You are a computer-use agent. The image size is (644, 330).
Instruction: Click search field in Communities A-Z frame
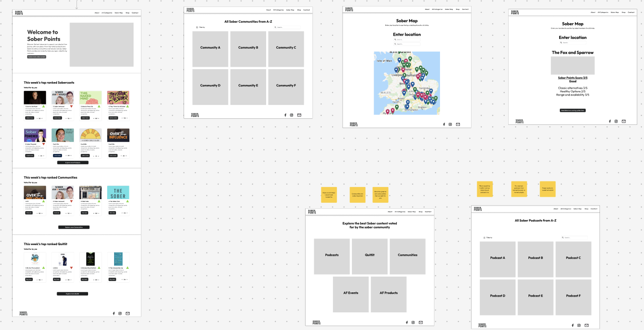(x=287, y=27)
